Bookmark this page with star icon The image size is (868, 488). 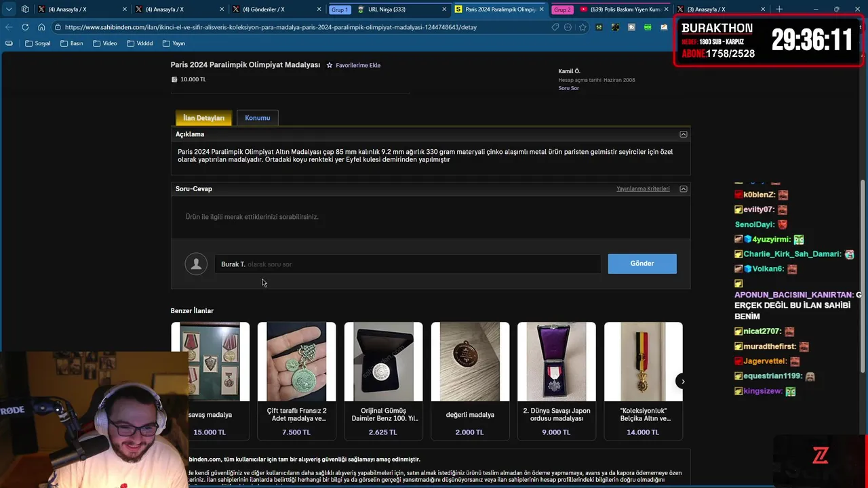pos(583,27)
